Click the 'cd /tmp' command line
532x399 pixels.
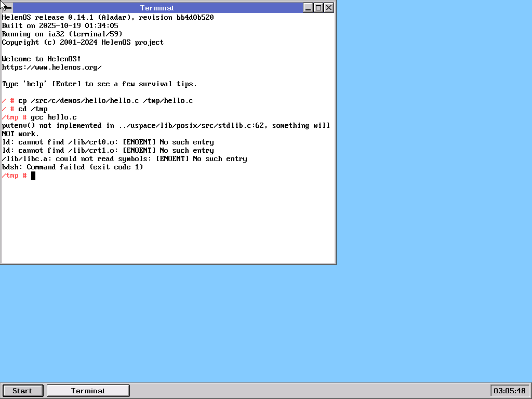pos(33,109)
